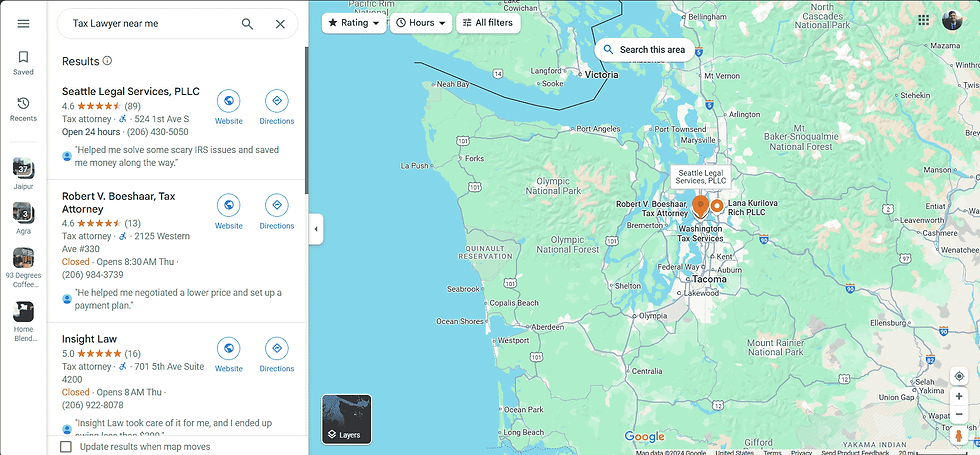Enable Update results when map moves
980x455 pixels.
[66, 446]
